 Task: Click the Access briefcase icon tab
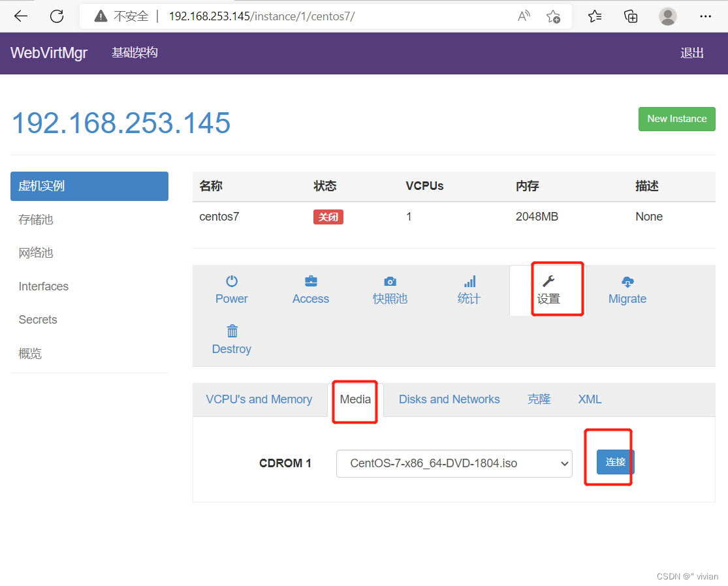tap(311, 290)
